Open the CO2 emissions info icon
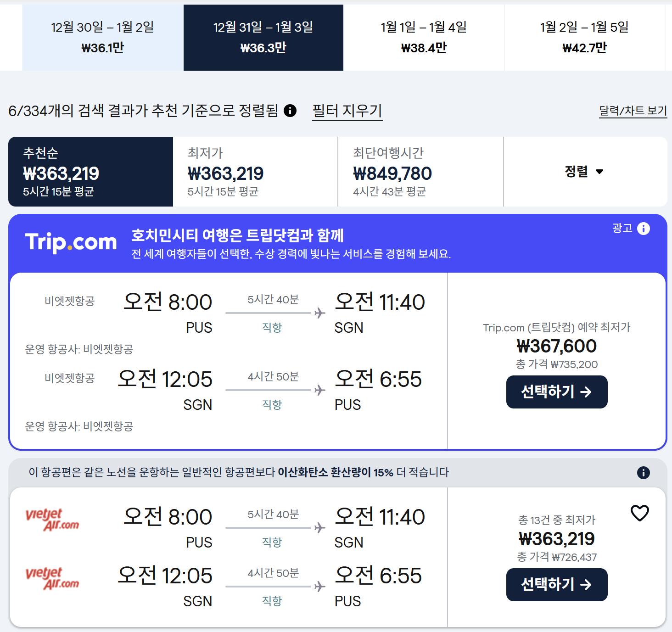Image resolution: width=672 pixels, height=632 pixels. [643, 473]
